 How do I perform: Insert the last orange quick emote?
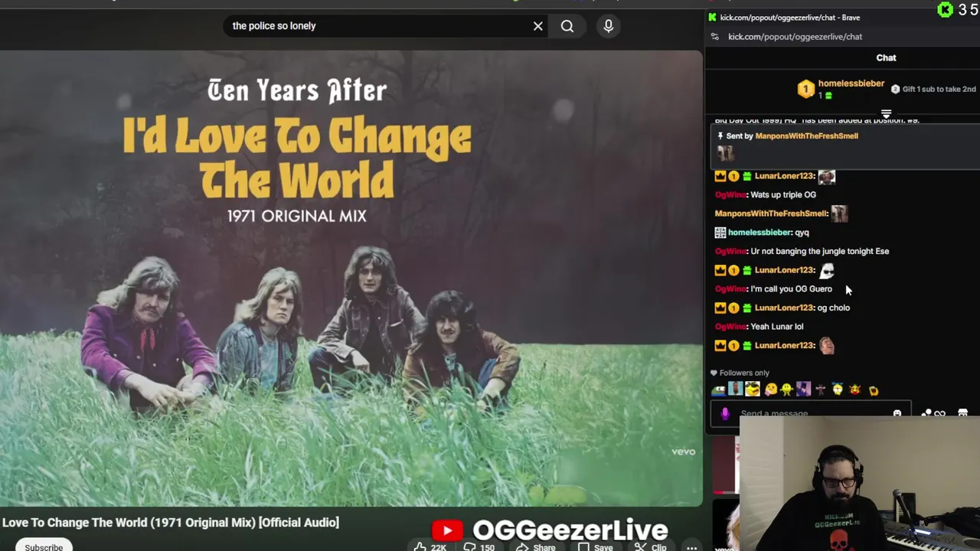[874, 390]
